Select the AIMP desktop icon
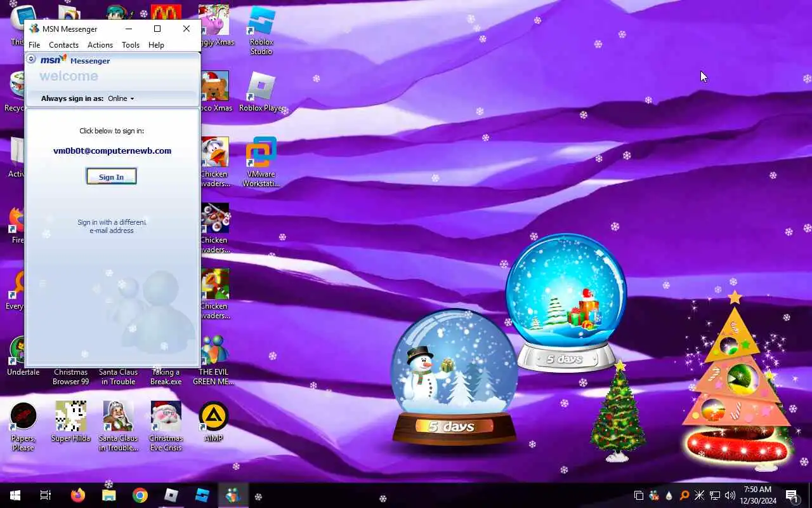Image resolution: width=812 pixels, height=508 pixels. [x=214, y=422]
